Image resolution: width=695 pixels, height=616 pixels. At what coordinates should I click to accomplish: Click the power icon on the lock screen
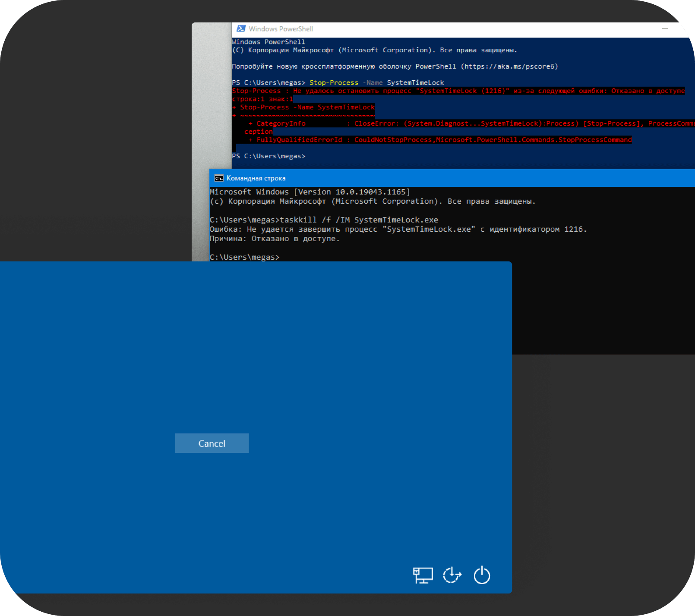click(x=482, y=575)
